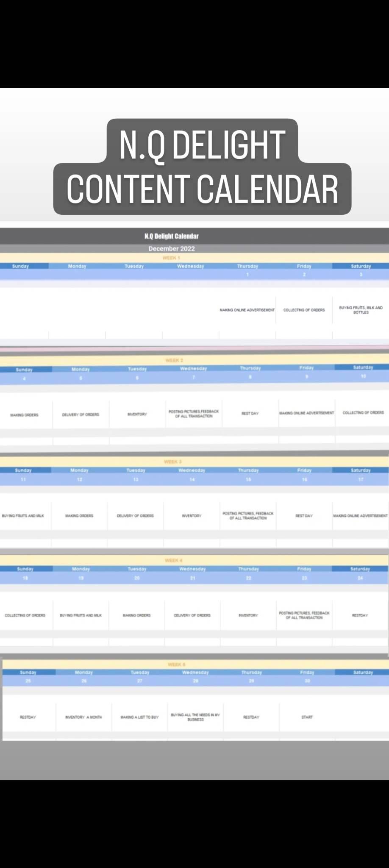This screenshot has width=389, height=868.
Task: Select the Monday header in Week 5
Action: coord(84,673)
